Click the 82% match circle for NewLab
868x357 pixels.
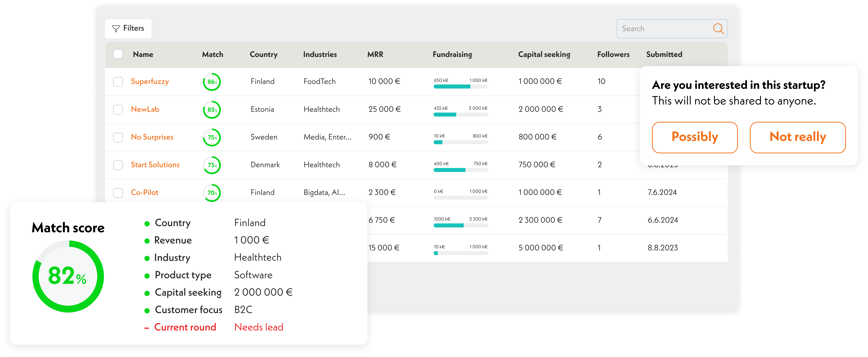click(212, 110)
